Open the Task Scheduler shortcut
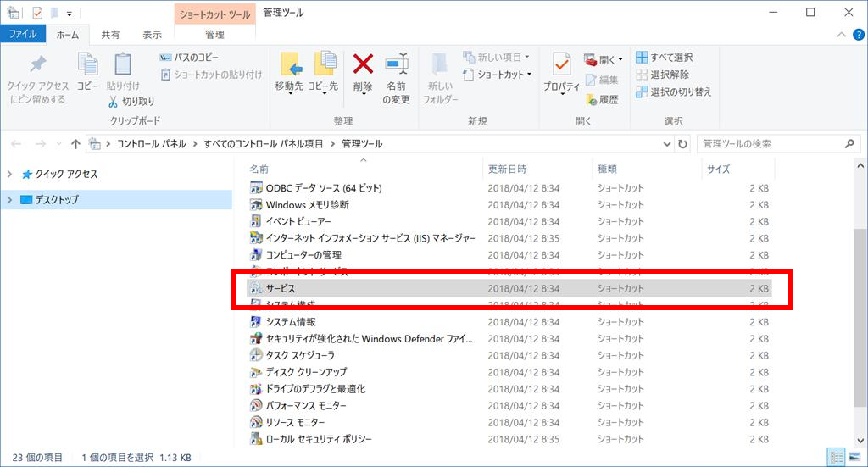 (x=300, y=355)
